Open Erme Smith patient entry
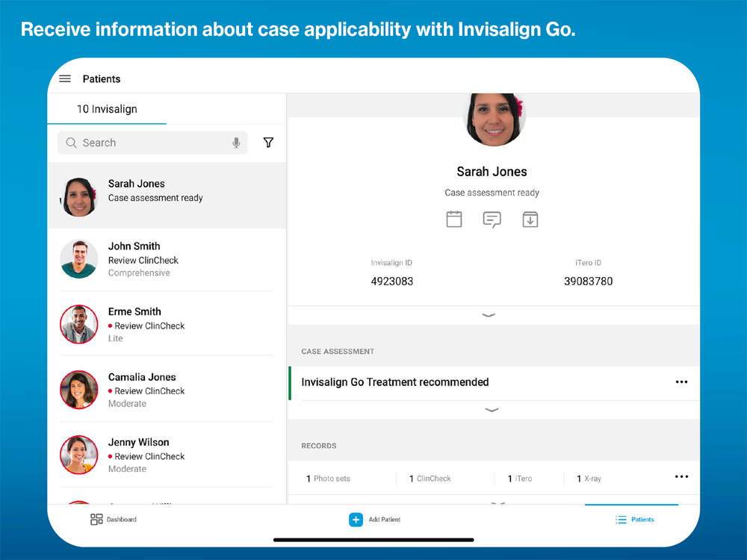Screen dimensions: 747x560 tap(167, 325)
